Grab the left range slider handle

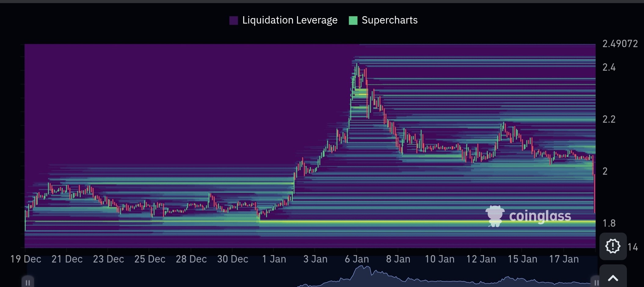coord(27,282)
